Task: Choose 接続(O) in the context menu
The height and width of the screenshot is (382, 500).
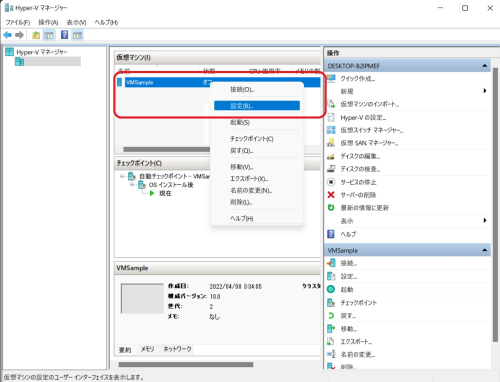Action: 257,90
